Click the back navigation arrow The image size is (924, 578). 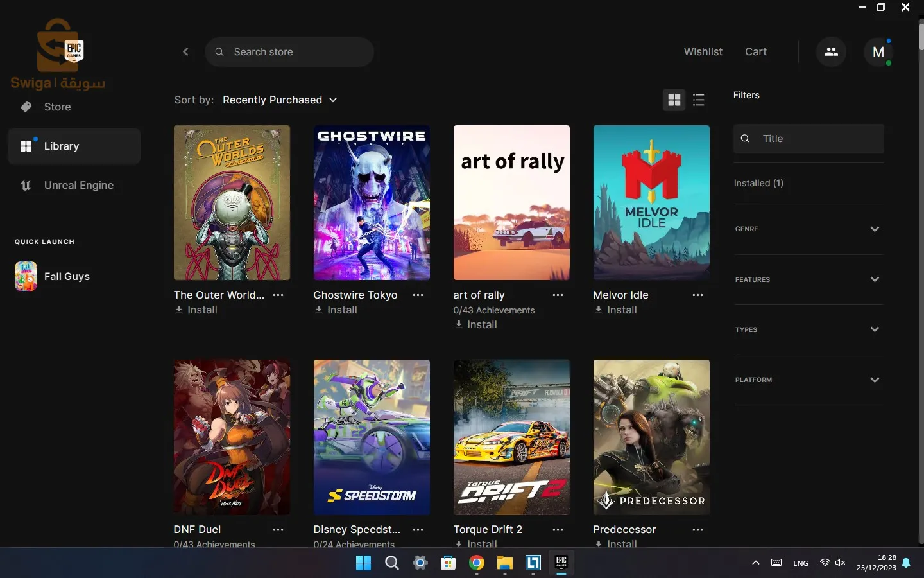point(185,52)
